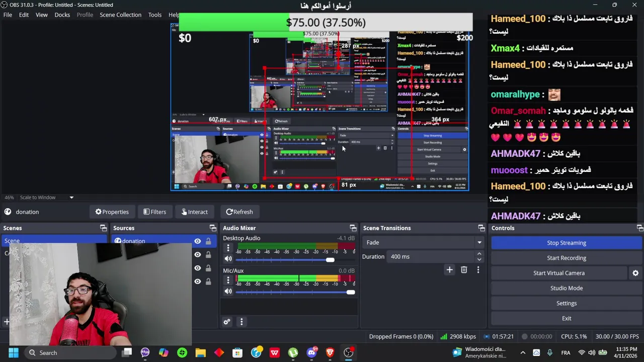Click the volume icon in system tray
The image size is (644, 362).
[592, 352]
